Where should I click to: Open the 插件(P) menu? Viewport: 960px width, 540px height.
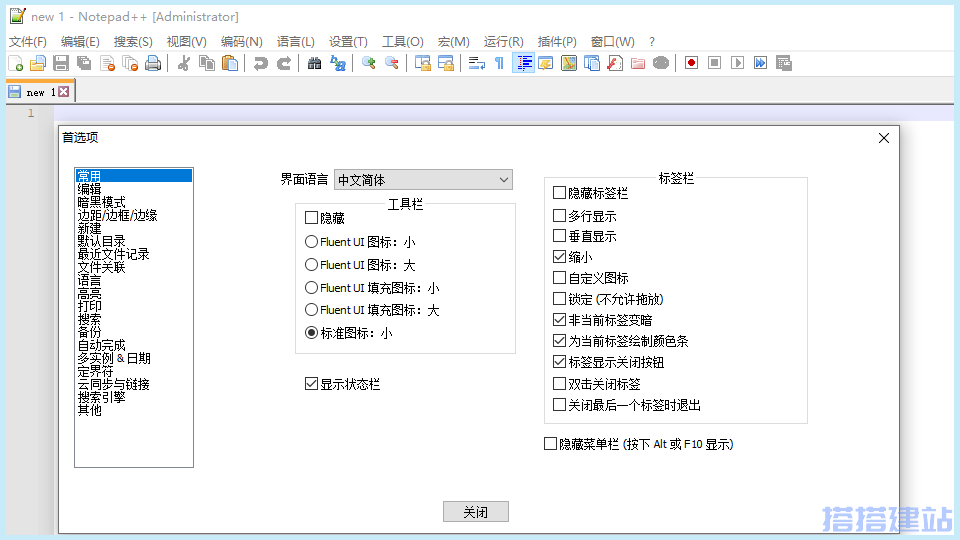point(557,42)
